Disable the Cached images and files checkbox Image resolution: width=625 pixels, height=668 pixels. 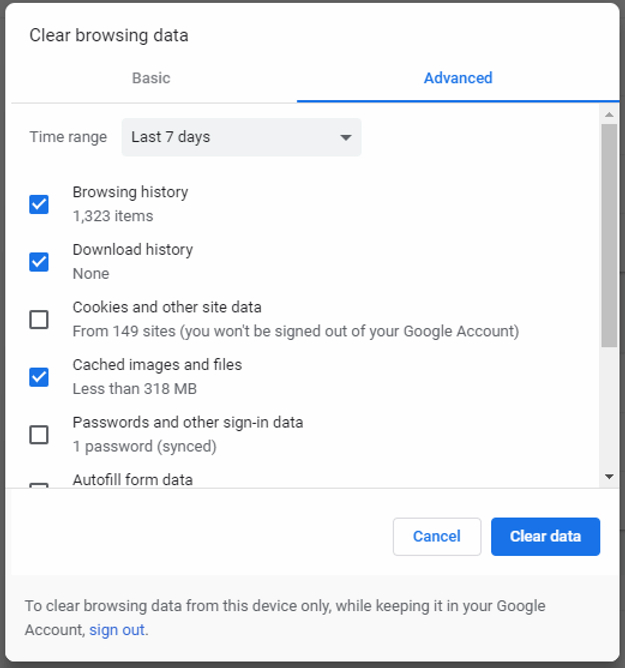[x=39, y=377]
